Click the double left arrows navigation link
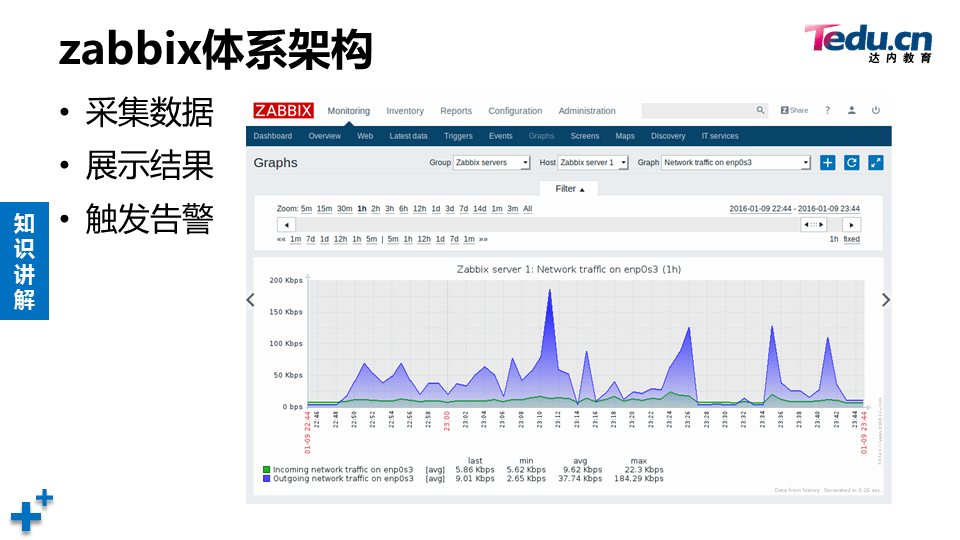The width and height of the screenshot is (960, 540). (281, 239)
